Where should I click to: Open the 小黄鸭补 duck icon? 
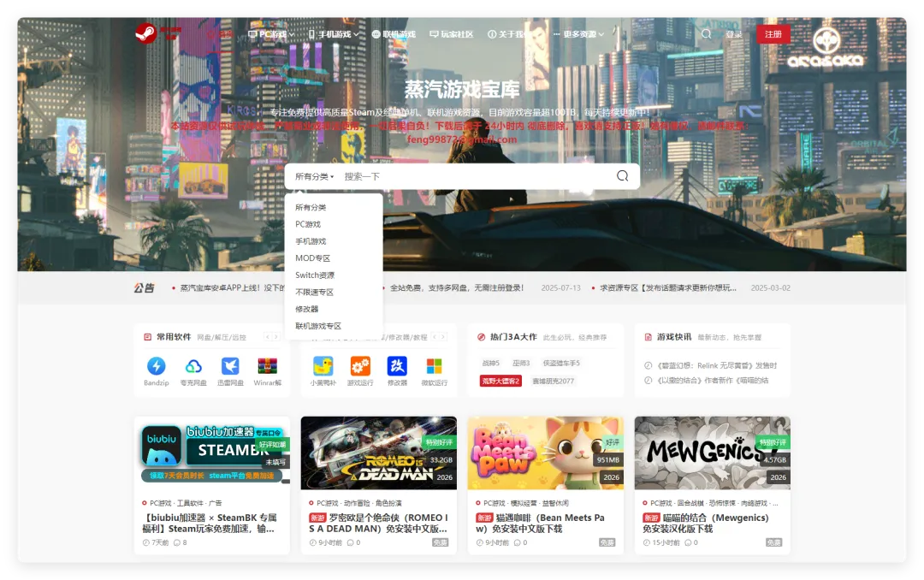(323, 366)
